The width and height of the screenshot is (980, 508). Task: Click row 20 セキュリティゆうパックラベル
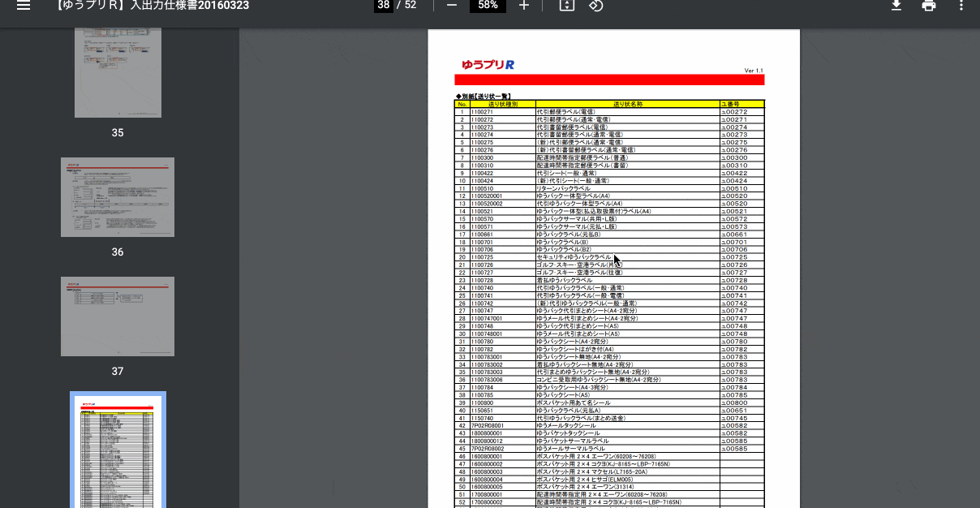tap(609, 257)
